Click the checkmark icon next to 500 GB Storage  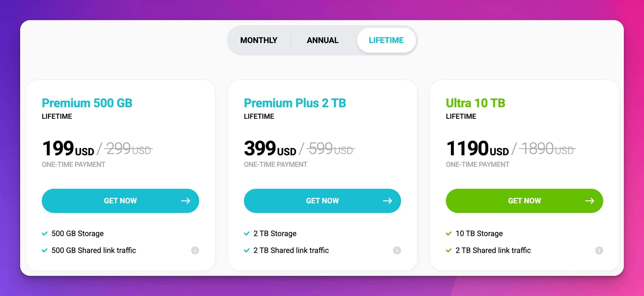point(45,233)
